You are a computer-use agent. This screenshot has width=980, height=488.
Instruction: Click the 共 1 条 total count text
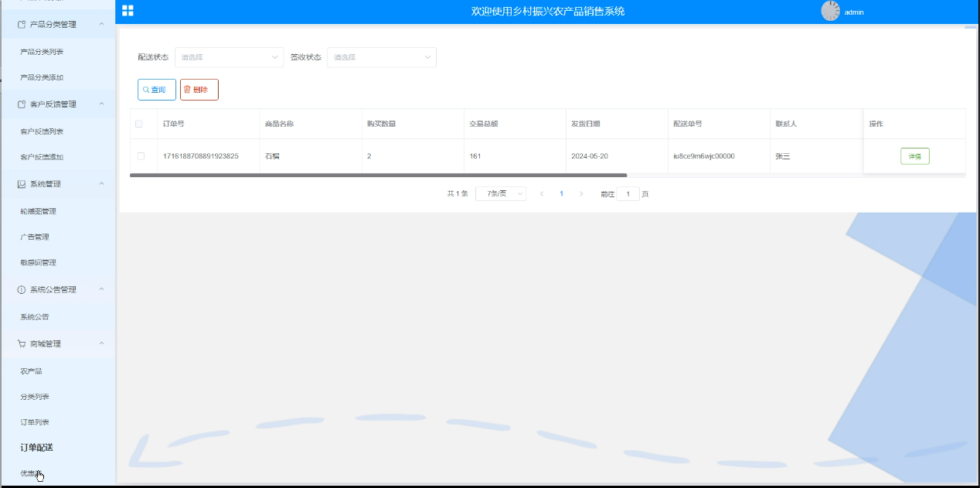(458, 194)
